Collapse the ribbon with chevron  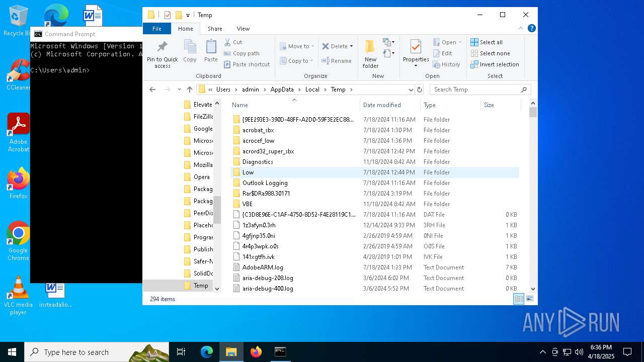[521, 29]
